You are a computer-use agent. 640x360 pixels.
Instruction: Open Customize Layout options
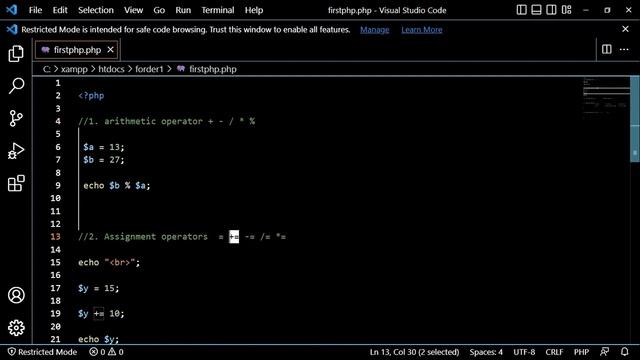[566, 10]
